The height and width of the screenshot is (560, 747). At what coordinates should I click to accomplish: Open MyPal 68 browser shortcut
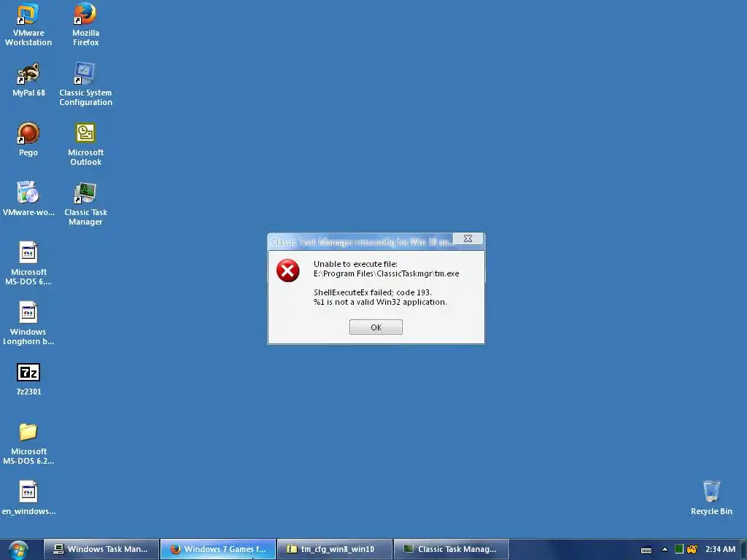28,80
